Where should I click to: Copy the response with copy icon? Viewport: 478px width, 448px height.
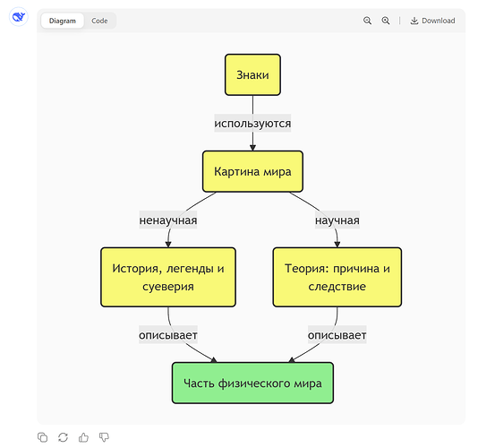click(42, 437)
